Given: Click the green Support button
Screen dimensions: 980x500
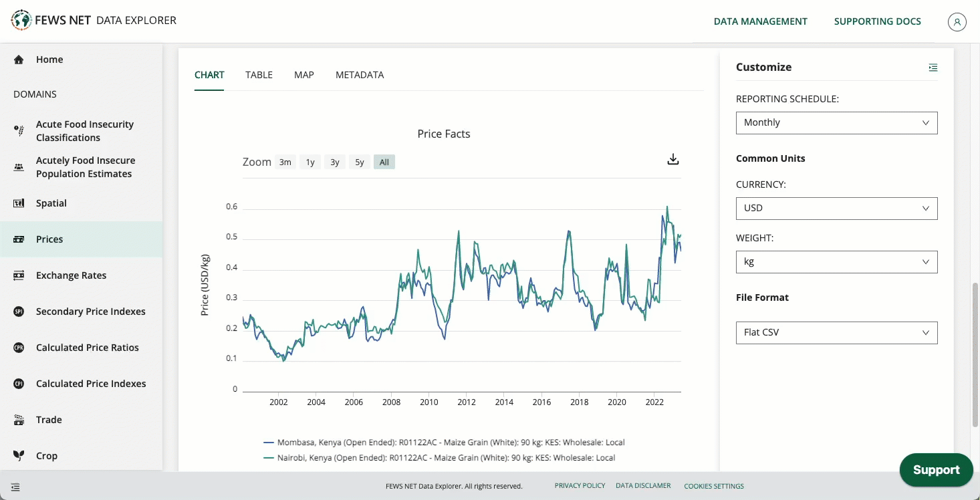Looking at the screenshot, I should pos(936,470).
